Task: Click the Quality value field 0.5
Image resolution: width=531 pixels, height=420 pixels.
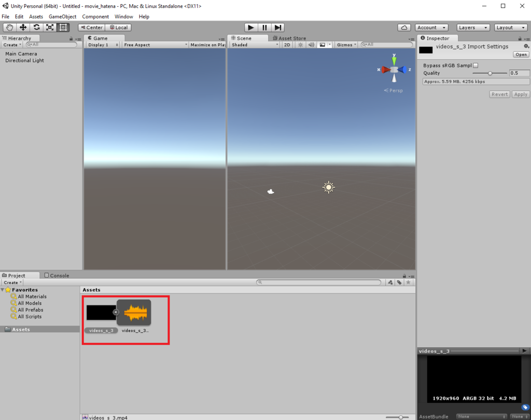Action: (519, 73)
